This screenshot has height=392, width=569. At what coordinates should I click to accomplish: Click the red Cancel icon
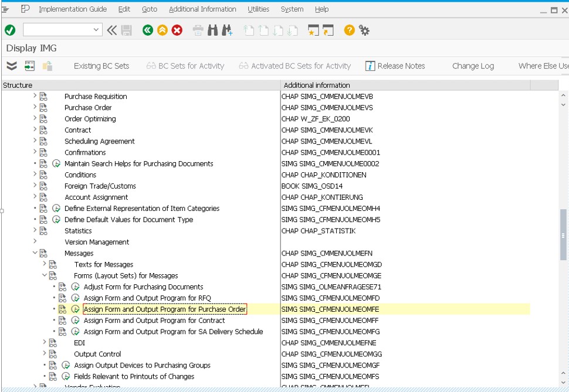click(177, 30)
